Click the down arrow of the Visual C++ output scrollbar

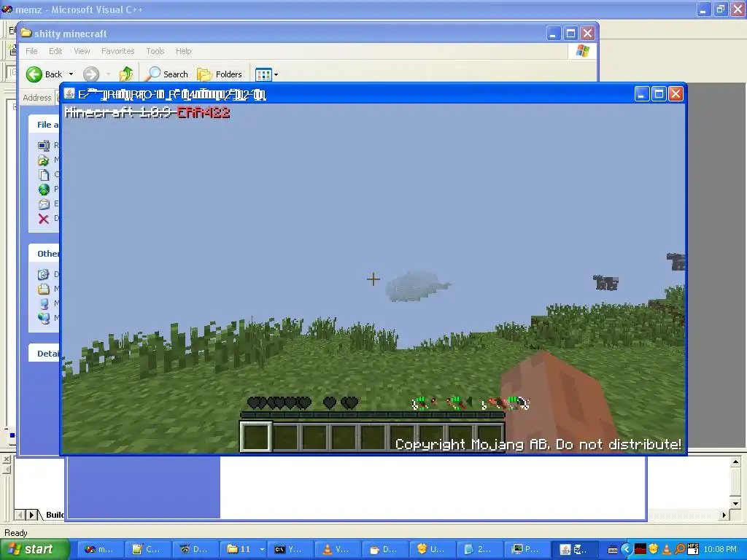point(736,504)
